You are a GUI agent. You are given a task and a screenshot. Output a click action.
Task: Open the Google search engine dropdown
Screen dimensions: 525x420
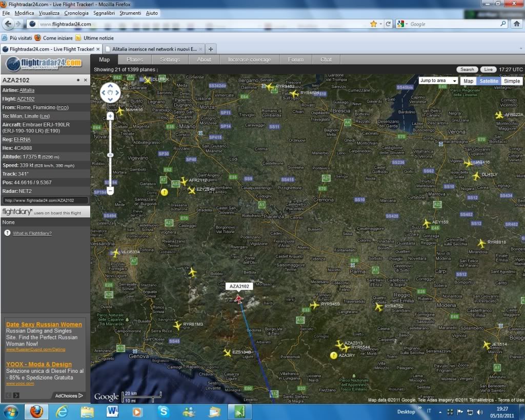402,24
